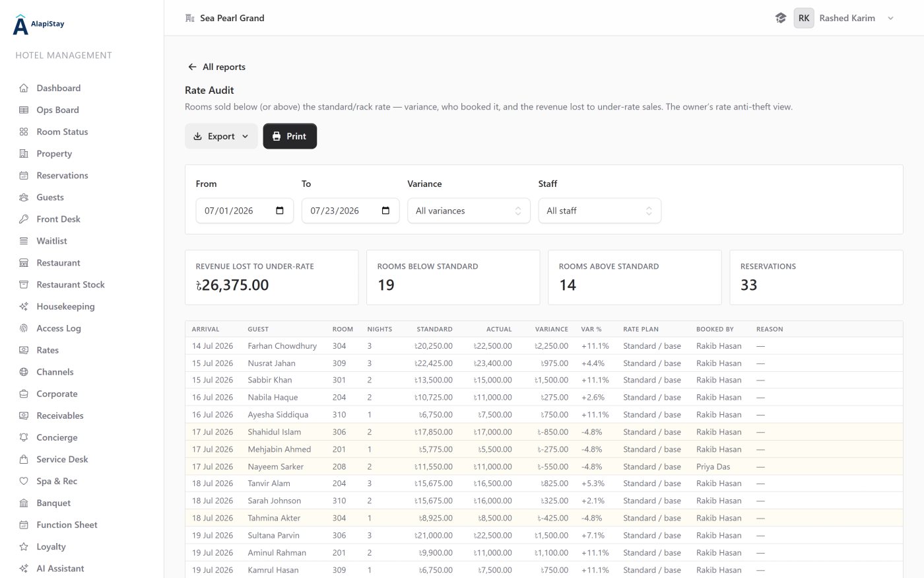Click guest name Tahmina Akter
The width and height of the screenshot is (924, 578).
pos(274,518)
